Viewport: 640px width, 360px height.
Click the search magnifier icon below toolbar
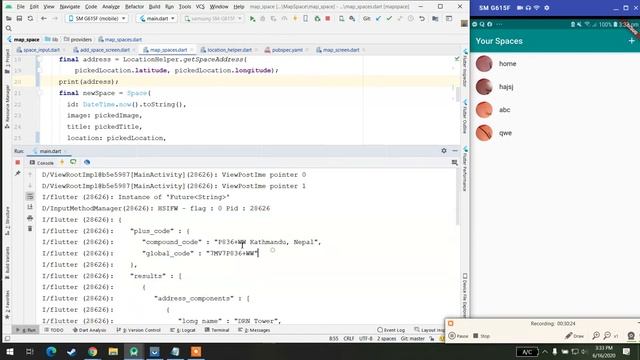pyautogui.click(x=9, y=28)
